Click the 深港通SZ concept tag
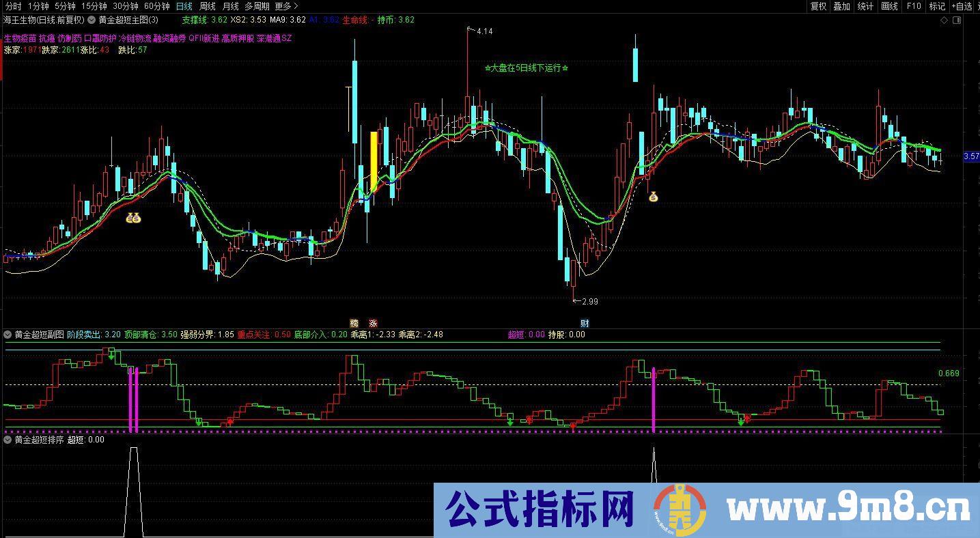This screenshot has width=980, height=538. (274, 38)
